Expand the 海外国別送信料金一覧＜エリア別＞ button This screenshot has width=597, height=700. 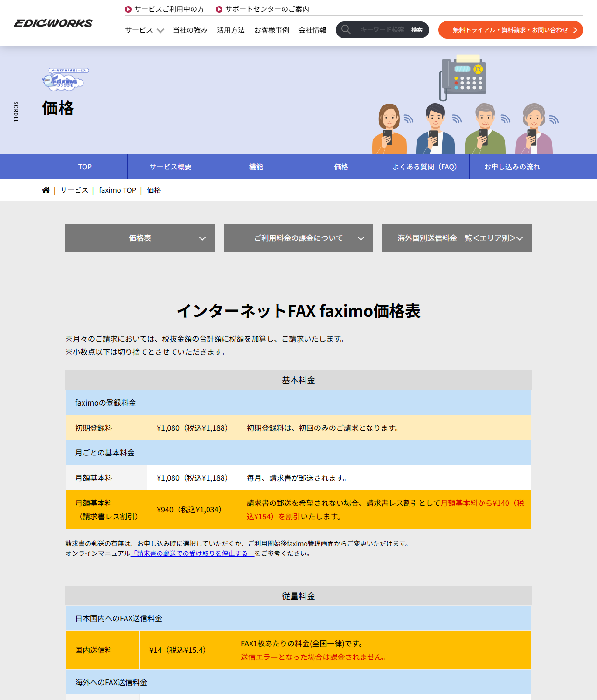coord(457,238)
